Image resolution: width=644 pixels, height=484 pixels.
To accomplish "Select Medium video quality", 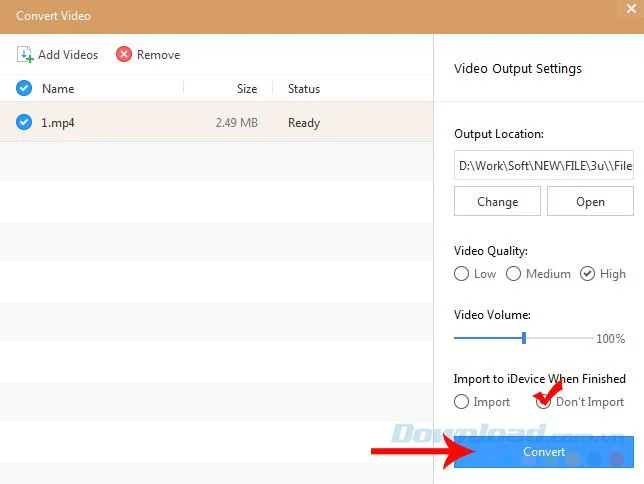I will tap(513, 274).
